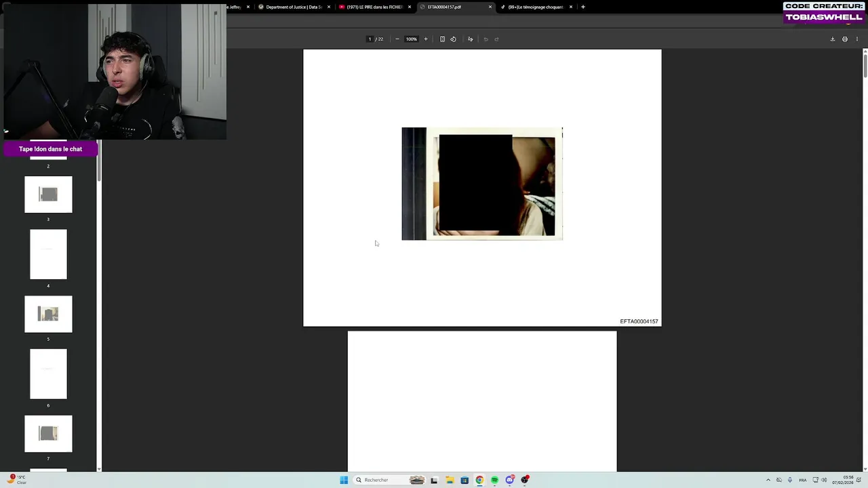Open page 6 thumbnail
868x488 pixels.
click(48, 374)
